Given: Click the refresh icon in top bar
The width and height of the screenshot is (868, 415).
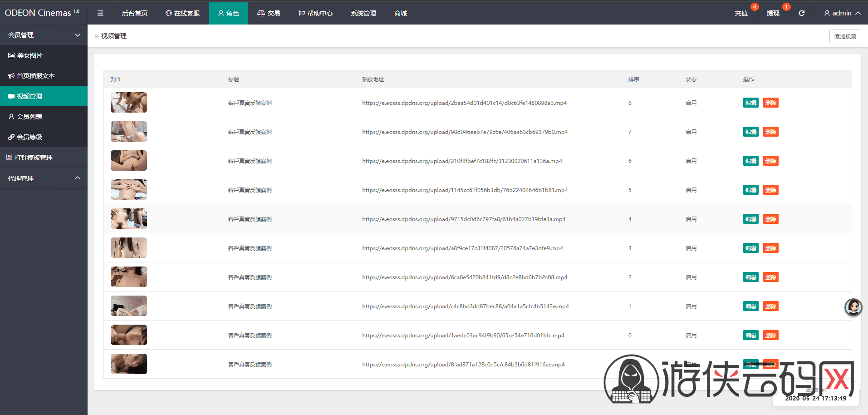Looking at the screenshot, I should [x=802, y=13].
